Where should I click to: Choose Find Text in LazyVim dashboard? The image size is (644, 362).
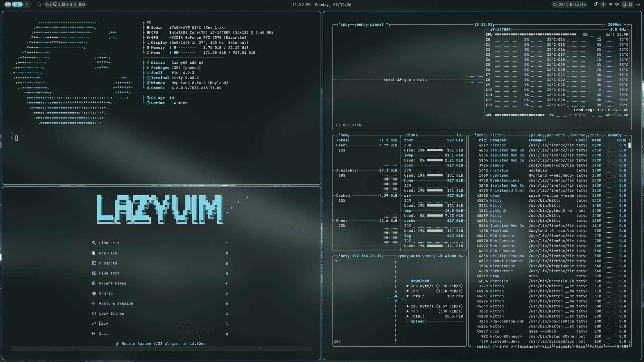coord(161,273)
